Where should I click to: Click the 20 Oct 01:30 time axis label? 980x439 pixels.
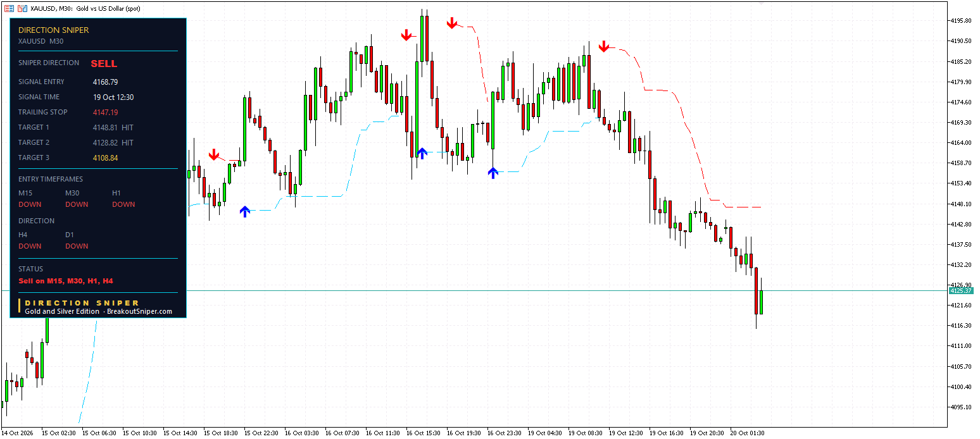[748, 433]
